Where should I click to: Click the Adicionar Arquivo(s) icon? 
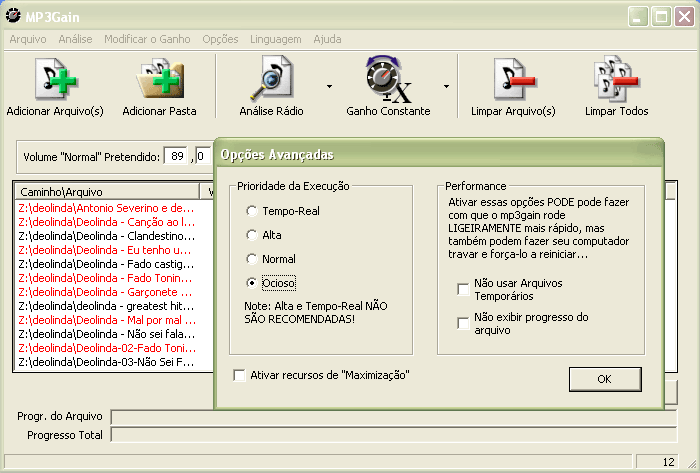pyautogui.click(x=55, y=79)
